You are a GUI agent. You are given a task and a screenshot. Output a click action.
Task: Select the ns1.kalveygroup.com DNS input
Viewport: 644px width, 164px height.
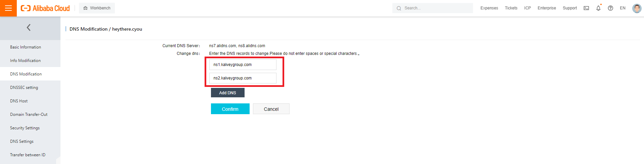click(x=243, y=65)
